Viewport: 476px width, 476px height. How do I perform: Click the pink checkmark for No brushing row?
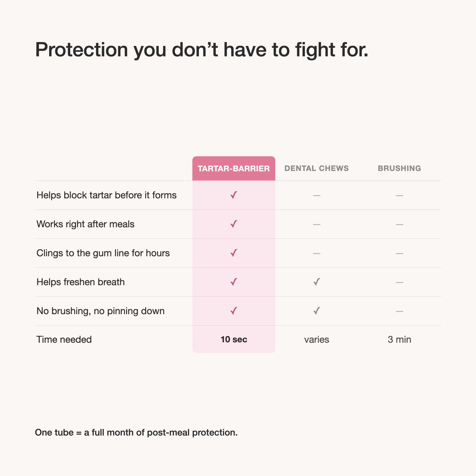pos(234,311)
